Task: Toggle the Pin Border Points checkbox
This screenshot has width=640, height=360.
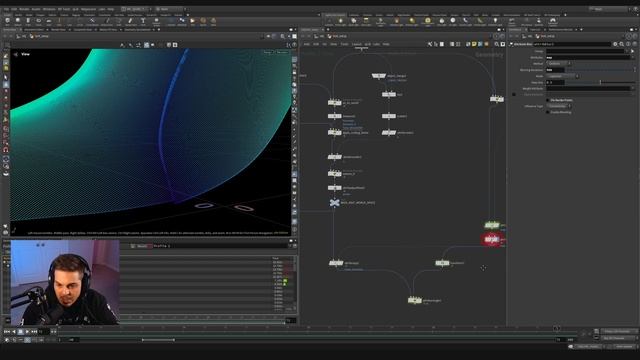Action: 548,100
